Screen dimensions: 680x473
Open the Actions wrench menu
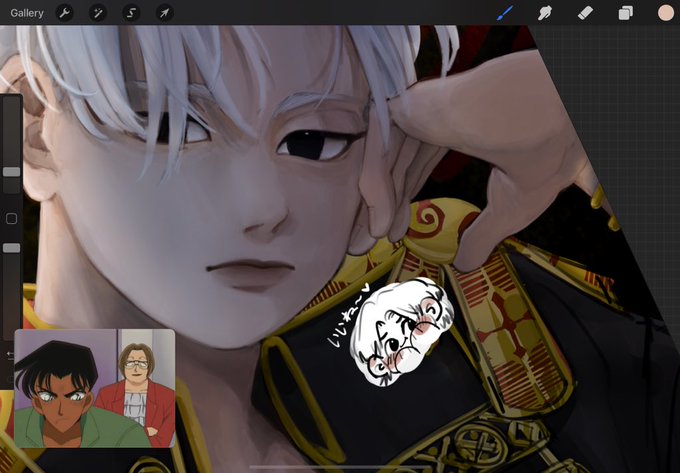64,13
